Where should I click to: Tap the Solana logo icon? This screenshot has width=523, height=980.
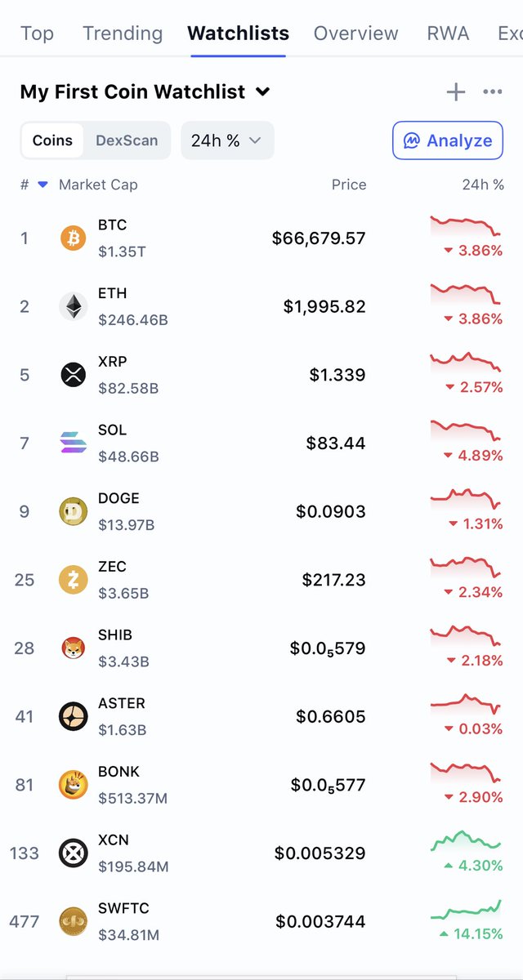click(73, 443)
